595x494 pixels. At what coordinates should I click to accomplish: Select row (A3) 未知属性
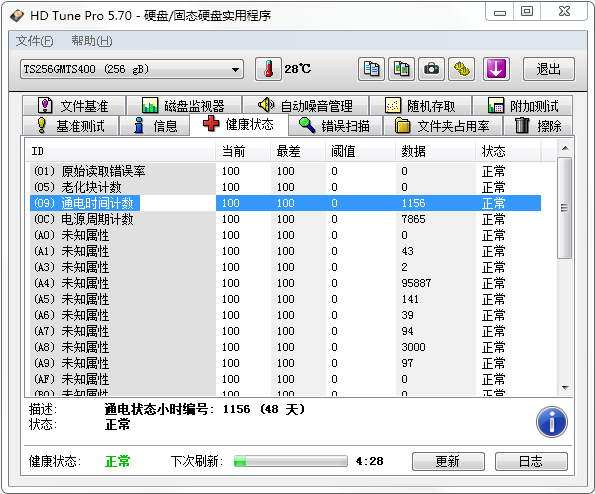pyautogui.click(x=285, y=267)
